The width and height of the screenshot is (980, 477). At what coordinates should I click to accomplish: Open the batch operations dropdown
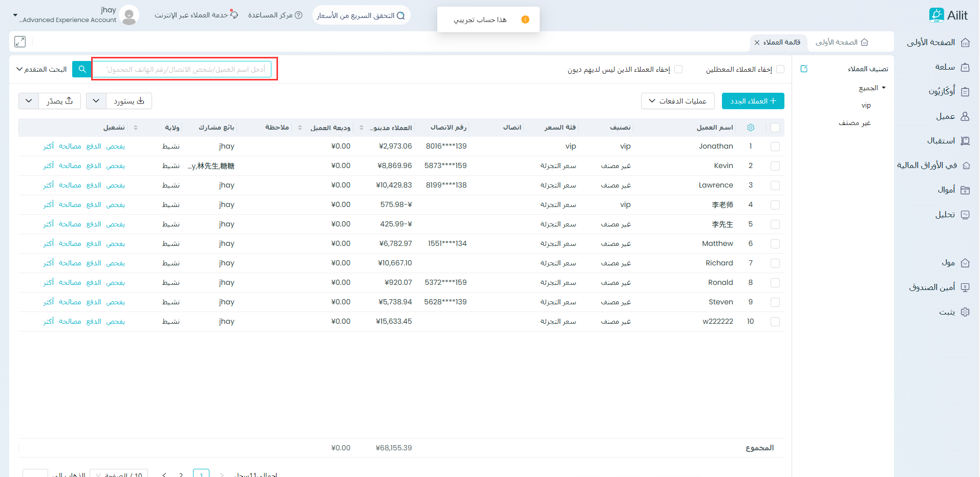[x=677, y=101]
